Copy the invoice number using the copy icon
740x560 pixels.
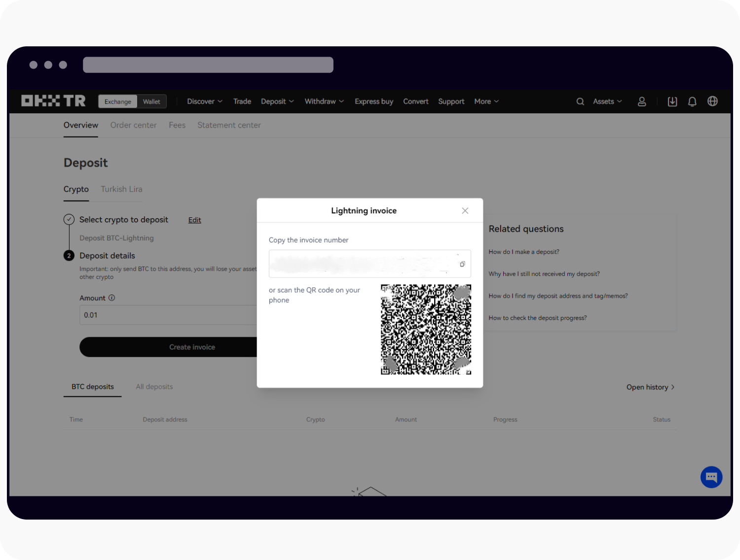click(462, 264)
